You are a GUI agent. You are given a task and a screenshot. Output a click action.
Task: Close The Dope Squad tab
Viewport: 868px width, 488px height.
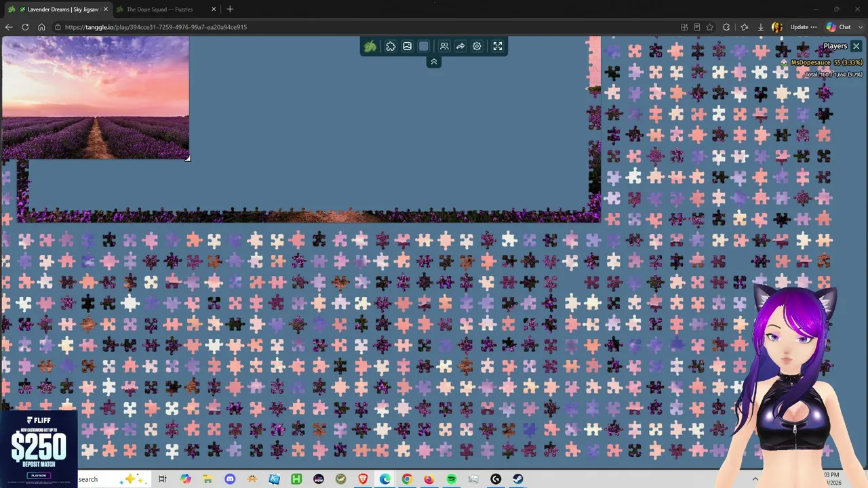pyautogui.click(x=214, y=9)
